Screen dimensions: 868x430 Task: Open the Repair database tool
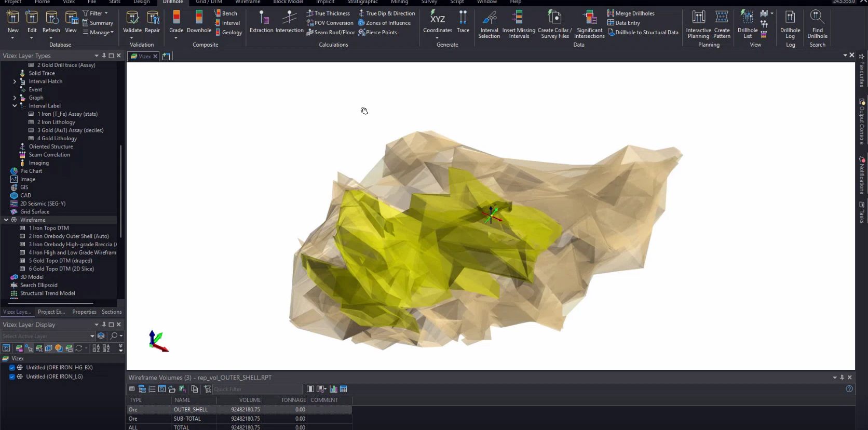coord(153,22)
